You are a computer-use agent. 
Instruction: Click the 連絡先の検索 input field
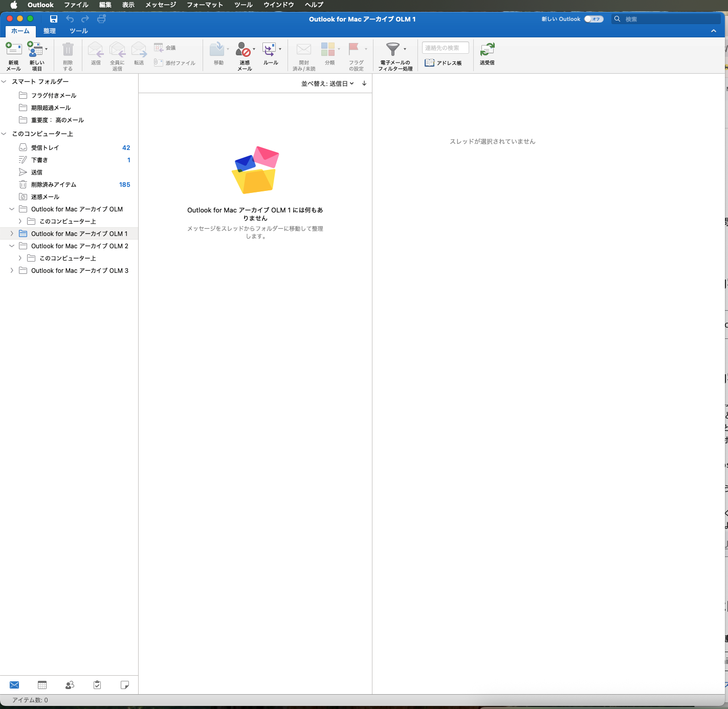point(445,48)
